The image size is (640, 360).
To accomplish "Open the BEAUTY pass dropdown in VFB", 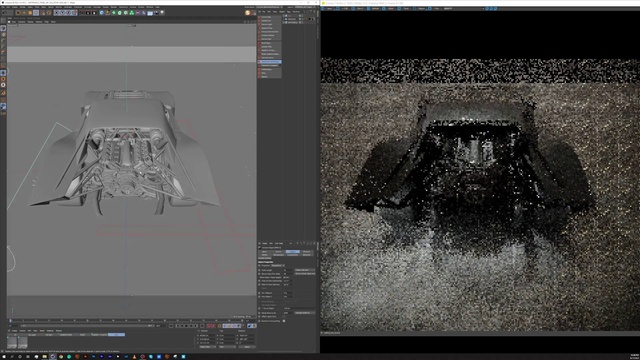I will 464,8.
